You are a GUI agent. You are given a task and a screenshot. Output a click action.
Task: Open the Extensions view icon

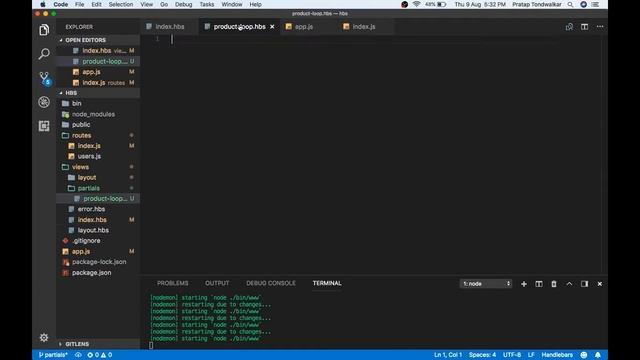click(44, 126)
